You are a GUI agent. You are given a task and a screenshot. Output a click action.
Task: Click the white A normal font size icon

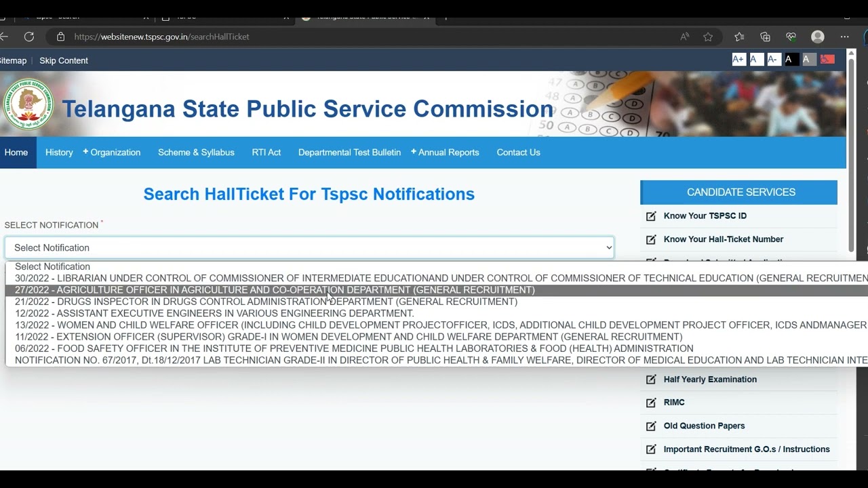(x=755, y=60)
